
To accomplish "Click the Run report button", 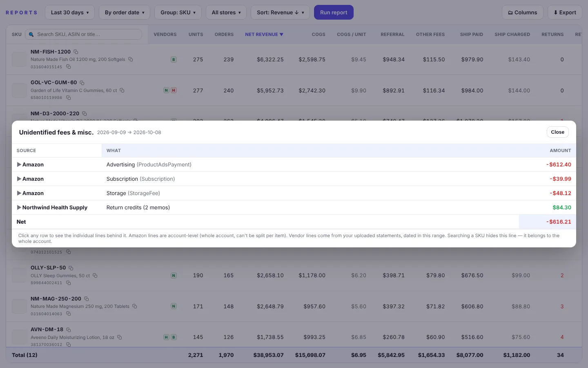I will point(334,12).
